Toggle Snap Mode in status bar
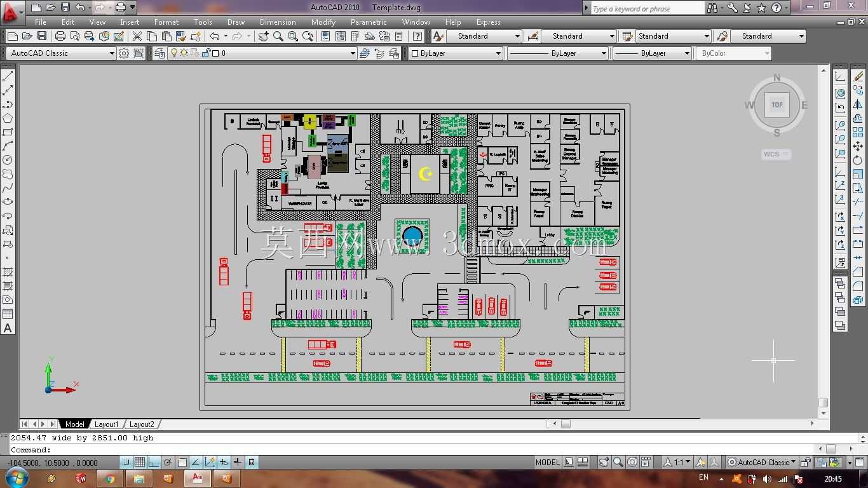This screenshot has height=488, width=868. coord(126,463)
